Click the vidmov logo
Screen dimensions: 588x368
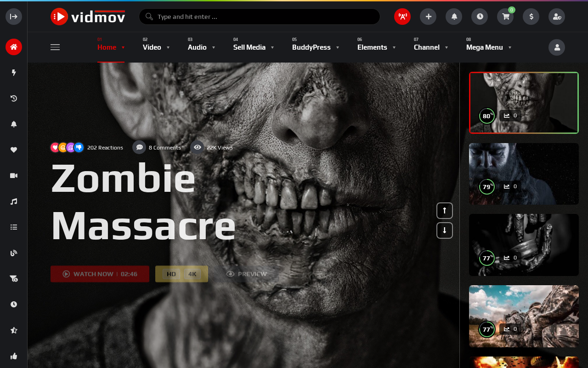pyautogui.click(x=88, y=17)
